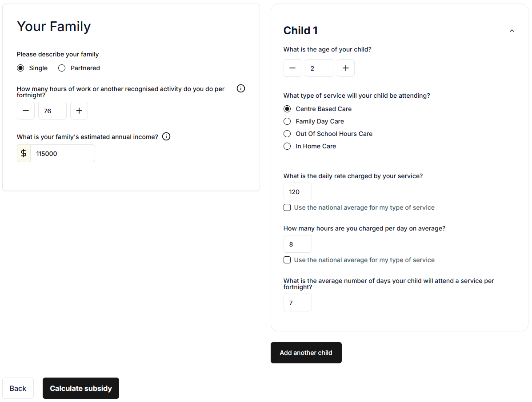Select the Partnered family option
This screenshot has height=402, width=532.
point(62,68)
